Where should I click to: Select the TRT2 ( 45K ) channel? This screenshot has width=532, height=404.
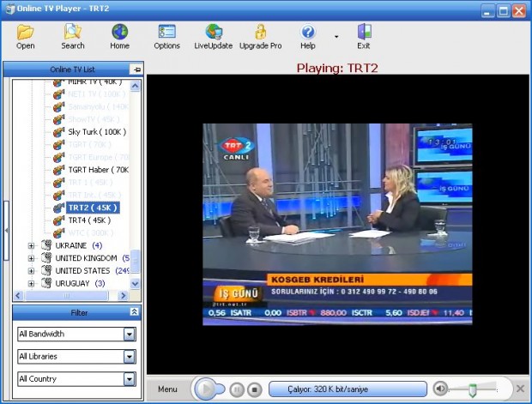click(x=93, y=208)
